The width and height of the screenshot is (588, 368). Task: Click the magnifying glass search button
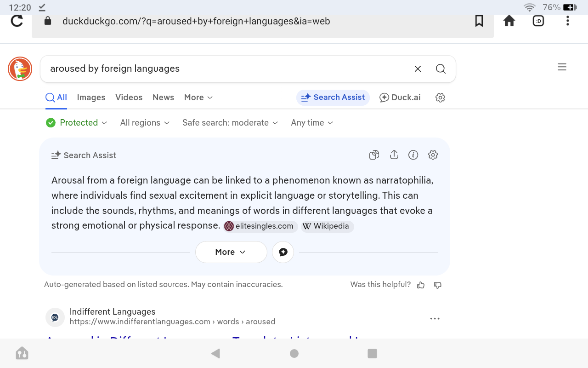coord(441,69)
